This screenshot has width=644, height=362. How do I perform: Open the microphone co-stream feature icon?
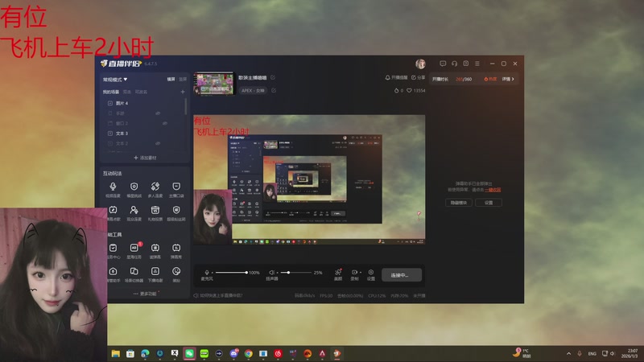pos(113,187)
